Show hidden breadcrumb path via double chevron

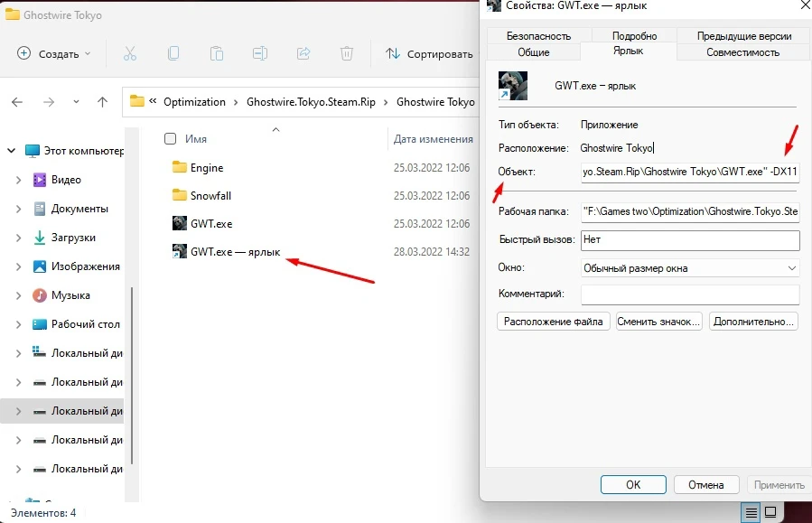pos(153,101)
